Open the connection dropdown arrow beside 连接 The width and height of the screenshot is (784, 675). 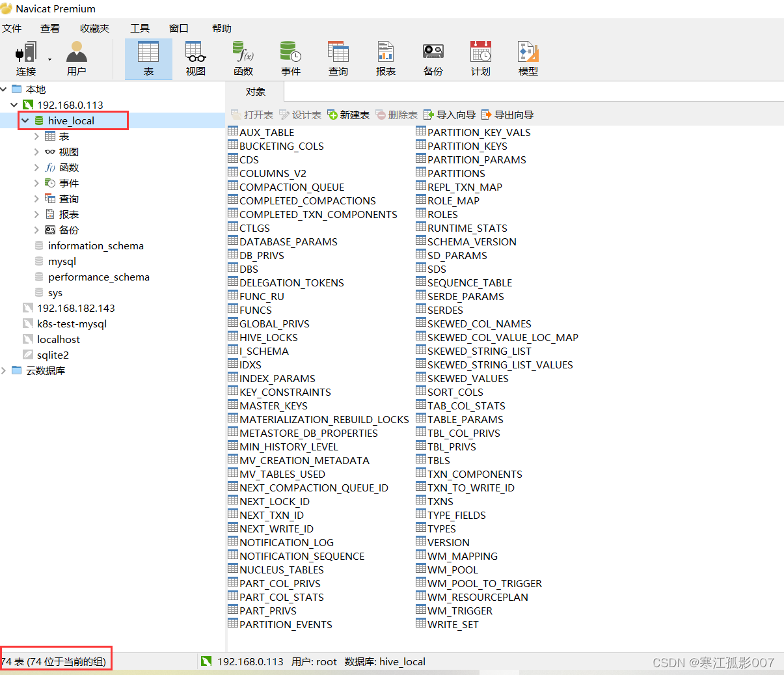[49, 59]
